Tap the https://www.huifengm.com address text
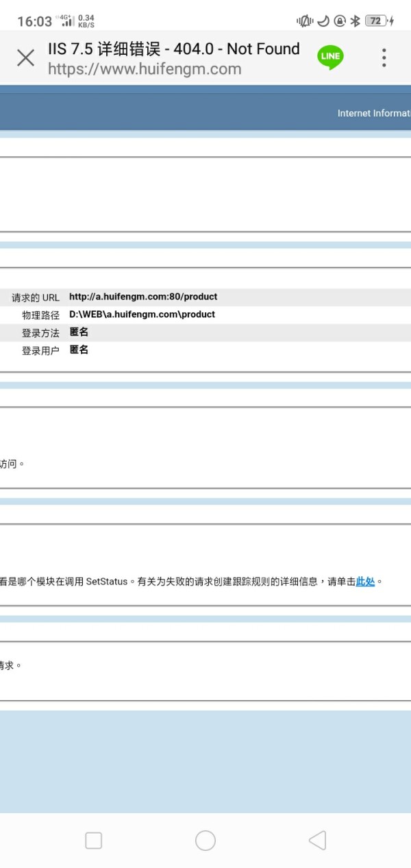The width and height of the screenshot is (411, 868). tap(145, 69)
